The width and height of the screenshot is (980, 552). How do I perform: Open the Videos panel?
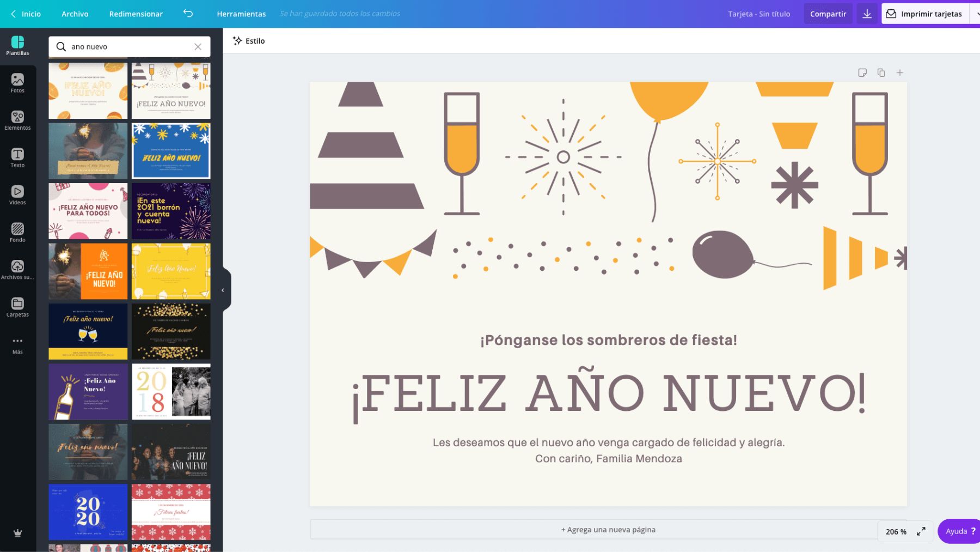pos(17,195)
